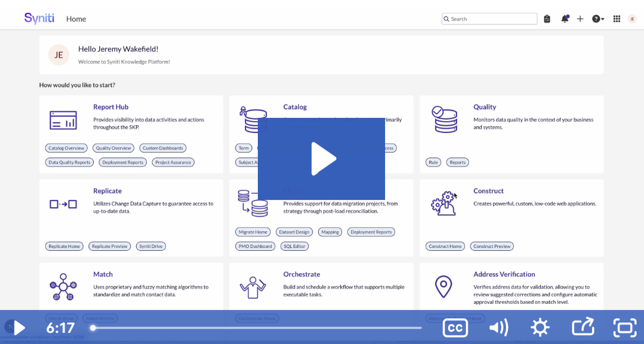644x344 pixels.
Task: Open the Mapping chip
Action: tap(330, 232)
